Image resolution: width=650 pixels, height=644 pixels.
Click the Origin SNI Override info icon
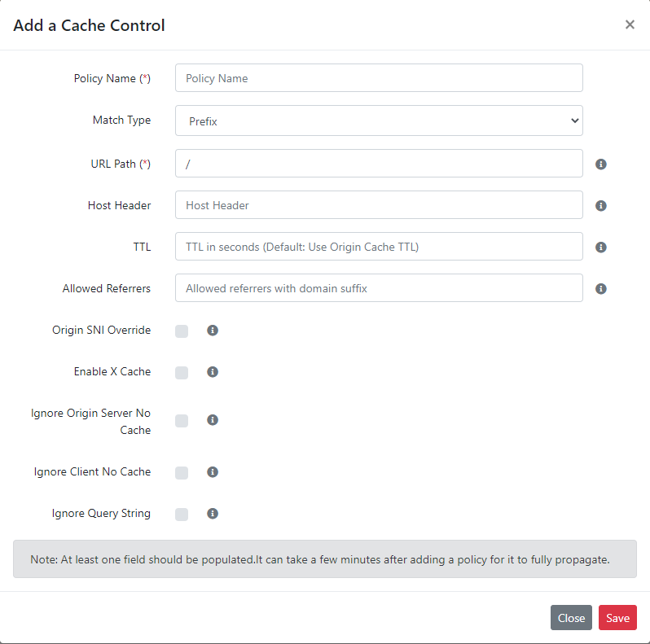coord(213,331)
